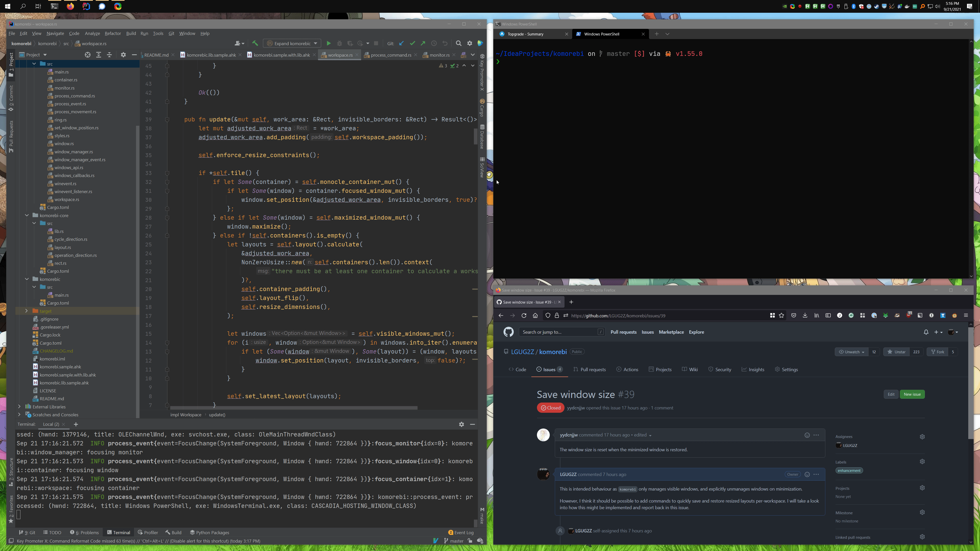The width and height of the screenshot is (980, 551).
Task: Collapse the komorebi-core folder
Action: point(27,215)
